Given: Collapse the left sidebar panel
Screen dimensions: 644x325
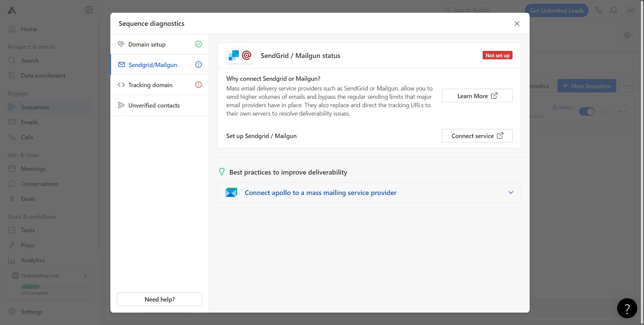Looking at the screenshot, I should (x=89, y=10).
